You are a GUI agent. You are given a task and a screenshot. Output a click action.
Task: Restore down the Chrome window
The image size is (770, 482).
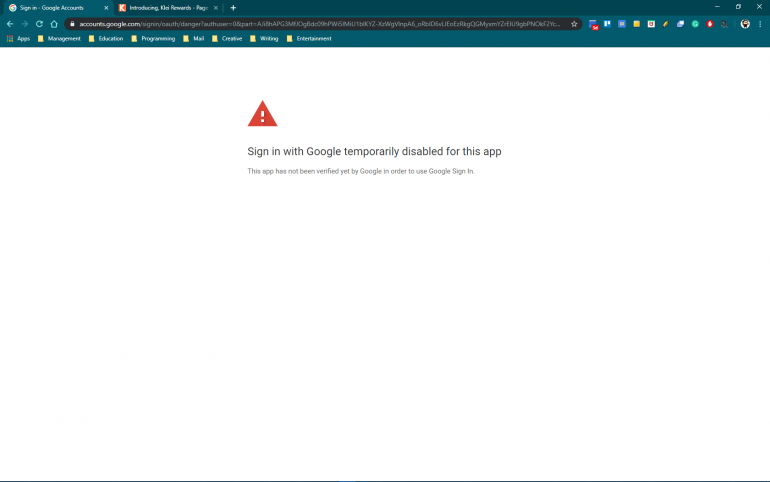click(738, 7)
